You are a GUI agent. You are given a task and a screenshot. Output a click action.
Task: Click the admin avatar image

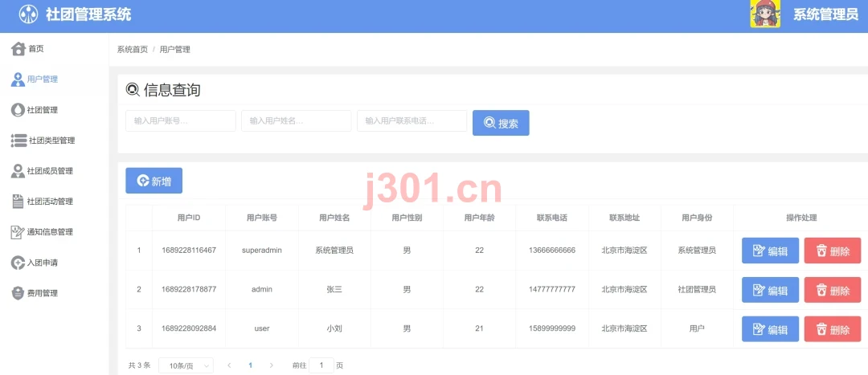coord(765,14)
